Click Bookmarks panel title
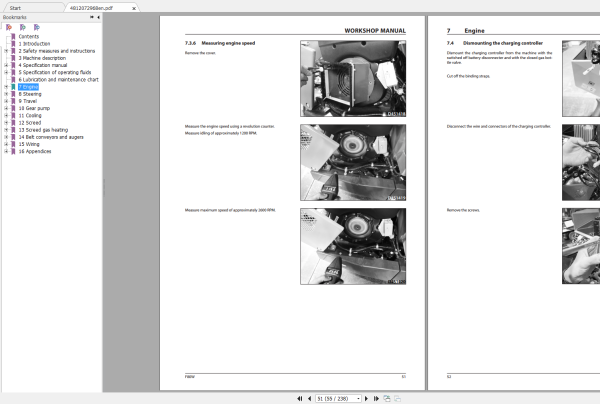Screen dimensions: 600x404 (15, 17)
